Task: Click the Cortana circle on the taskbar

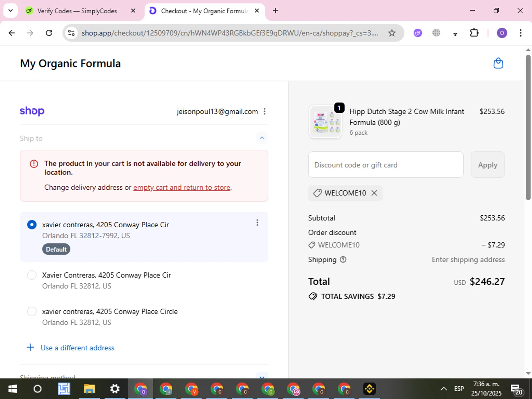Action: pos(37,389)
